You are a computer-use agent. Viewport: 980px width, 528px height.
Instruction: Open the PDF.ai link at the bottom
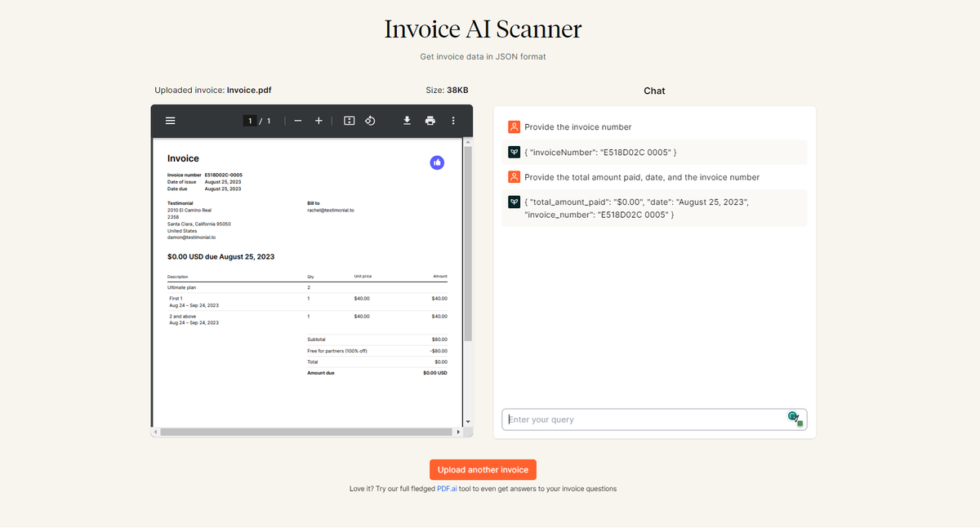tap(447, 488)
